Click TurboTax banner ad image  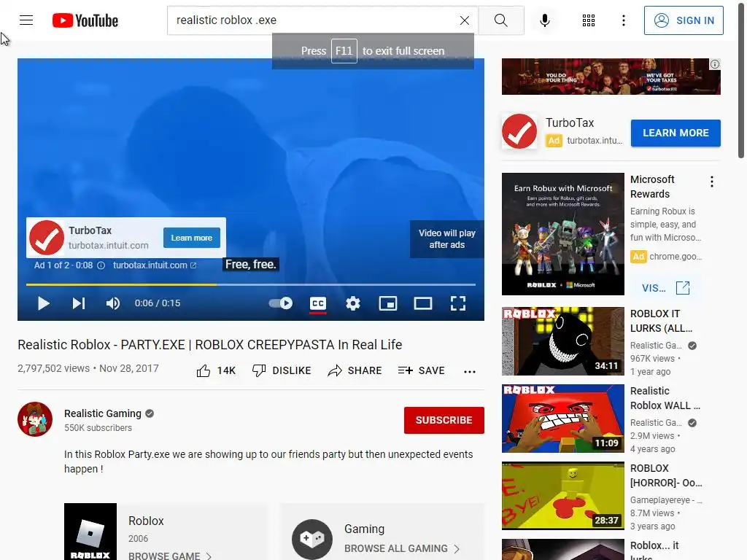click(611, 76)
